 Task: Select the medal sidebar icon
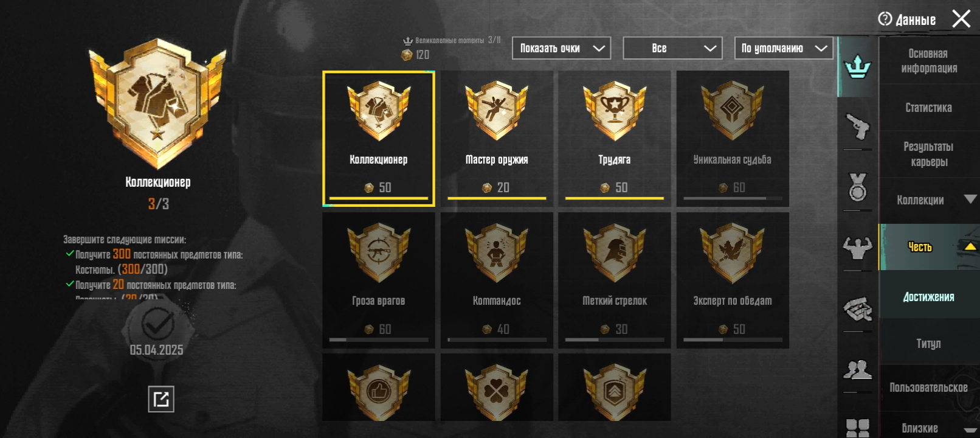click(858, 187)
